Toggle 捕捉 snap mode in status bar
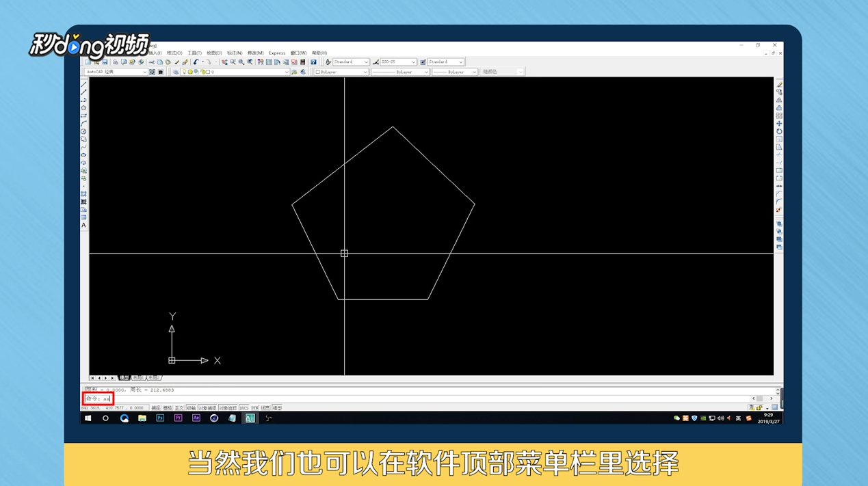The width and height of the screenshot is (868, 486). click(x=156, y=408)
